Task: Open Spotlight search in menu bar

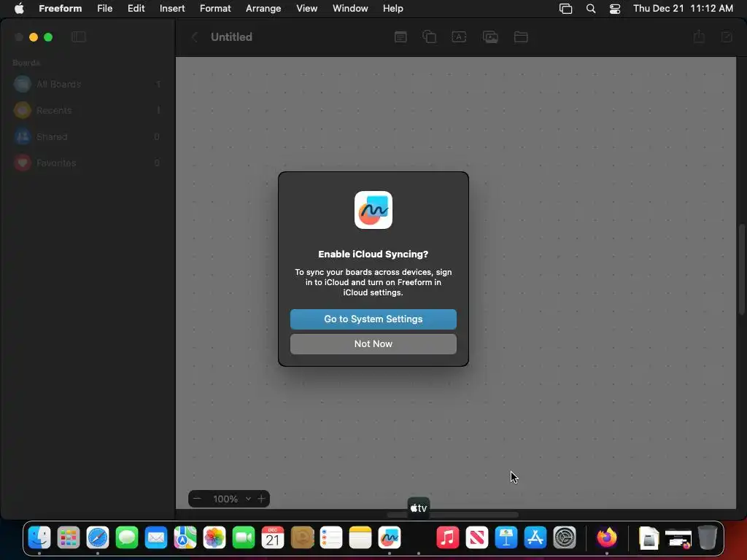Action: pos(591,9)
